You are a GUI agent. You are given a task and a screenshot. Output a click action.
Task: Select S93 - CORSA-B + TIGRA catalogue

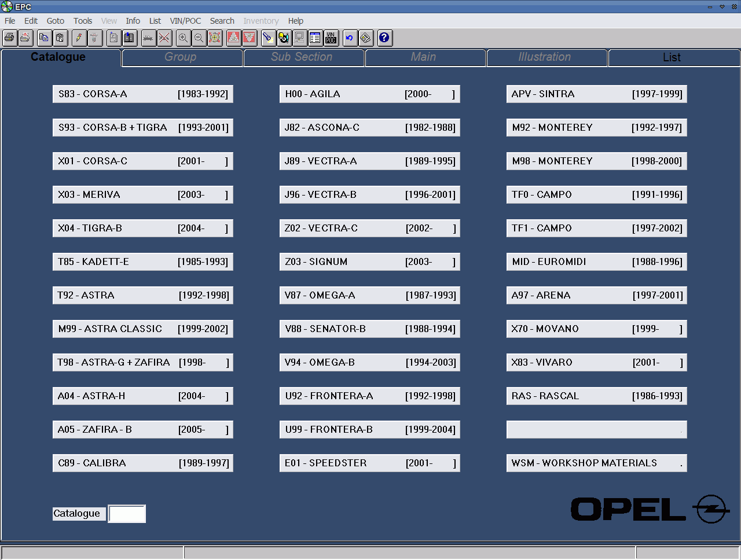tap(143, 128)
